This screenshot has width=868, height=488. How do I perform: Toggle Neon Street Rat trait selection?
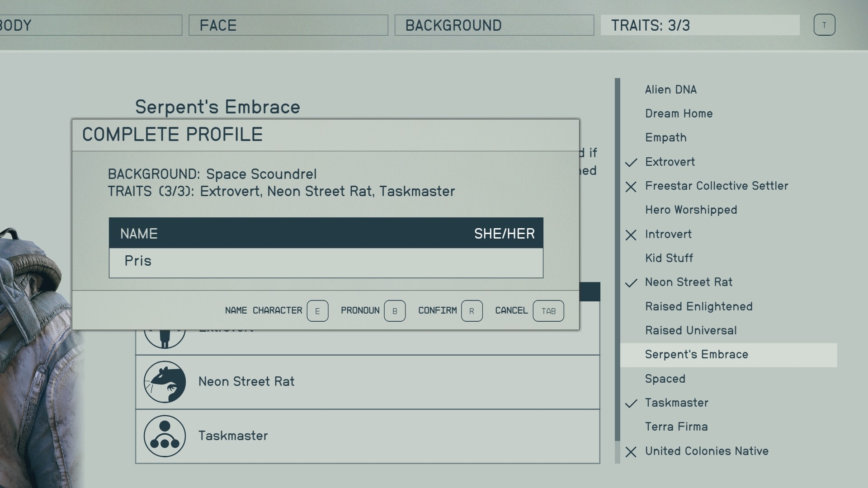click(x=689, y=282)
